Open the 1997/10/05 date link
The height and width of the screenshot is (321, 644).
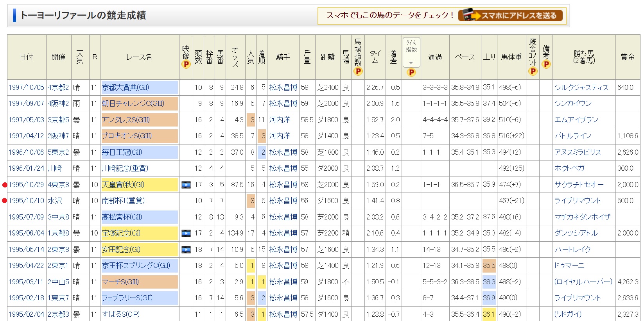27,87
